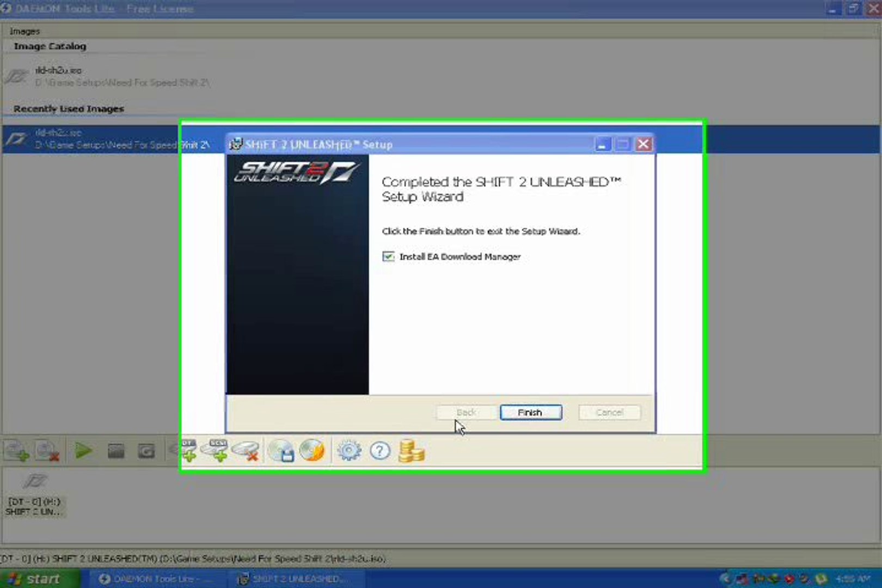Viewport: 882px width, 588px height.
Task: Click the Back button in setup wizard
Action: pos(466,412)
